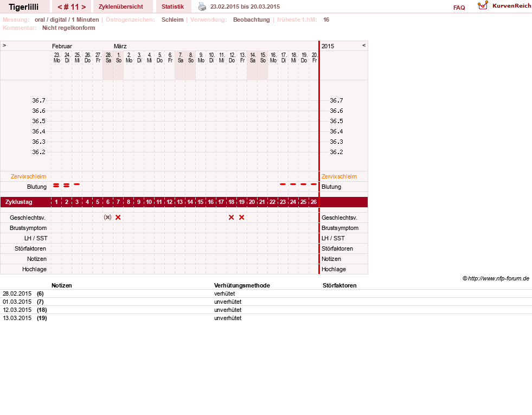This screenshot has width=532, height=415.
Task: Click the Zyklustag row label
Action: [19, 202]
